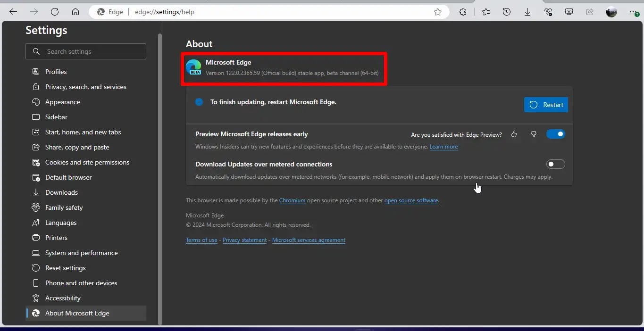Open the user profile avatar

pos(611,12)
